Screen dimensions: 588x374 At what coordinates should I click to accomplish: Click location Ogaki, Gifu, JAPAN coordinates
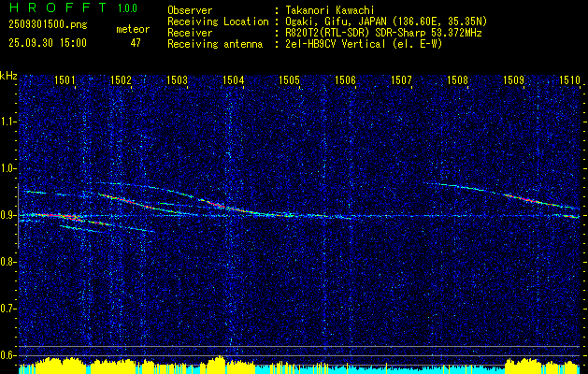[x=386, y=22]
